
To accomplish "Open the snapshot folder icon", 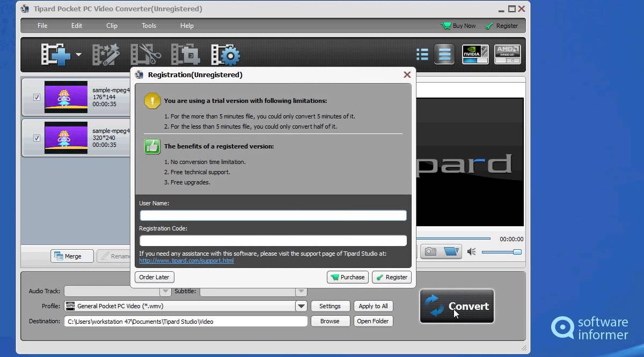I will (451, 251).
